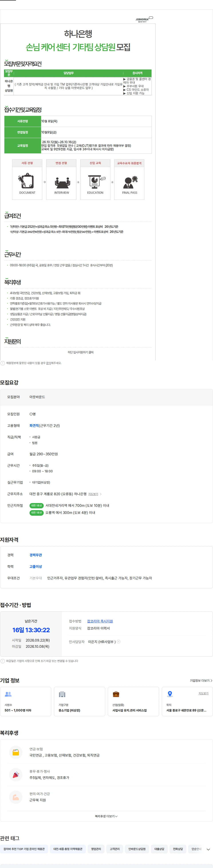Click 위치 map pin icon
213x868 pixels.
pos(170,694)
